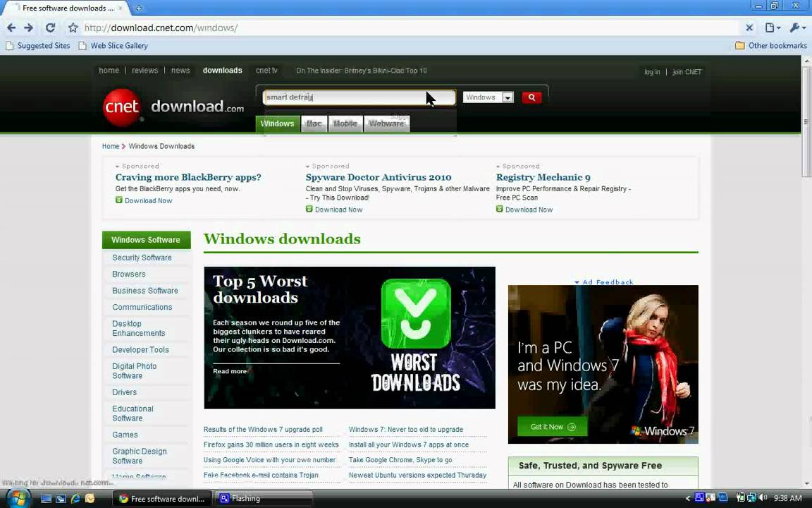812x508 pixels.
Task: Open Developer Tools category
Action: pos(141,350)
